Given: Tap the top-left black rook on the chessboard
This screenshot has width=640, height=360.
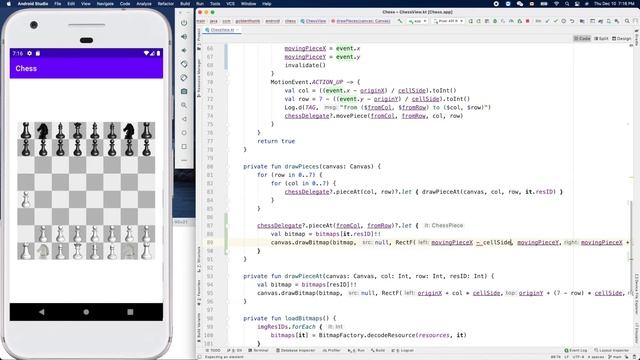Looking at the screenshot, I should point(26,131).
